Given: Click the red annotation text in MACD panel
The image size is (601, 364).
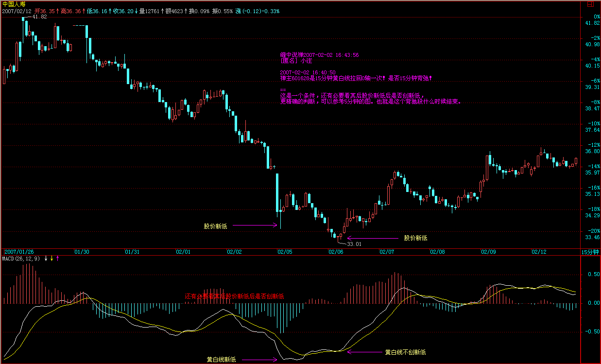Looking at the screenshot, I should (234, 296).
